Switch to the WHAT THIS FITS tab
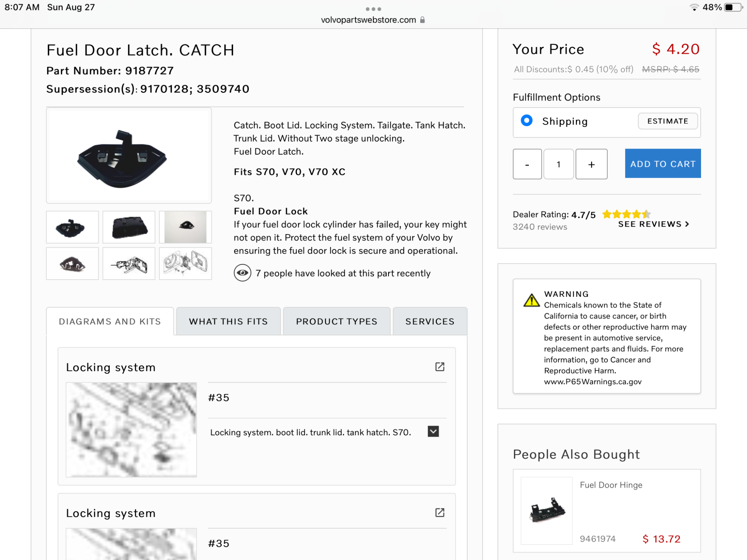Viewport: 747px width, 560px height. pyautogui.click(x=228, y=321)
